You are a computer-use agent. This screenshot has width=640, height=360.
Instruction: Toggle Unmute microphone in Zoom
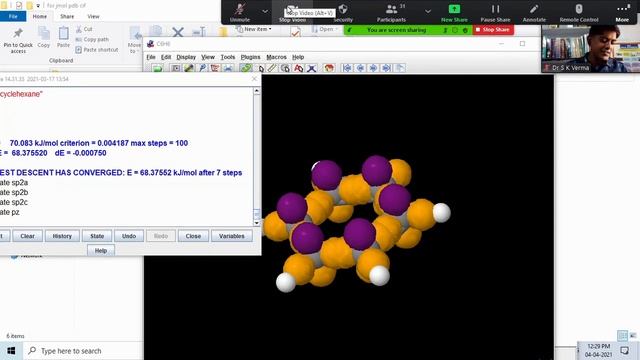(240, 13)
